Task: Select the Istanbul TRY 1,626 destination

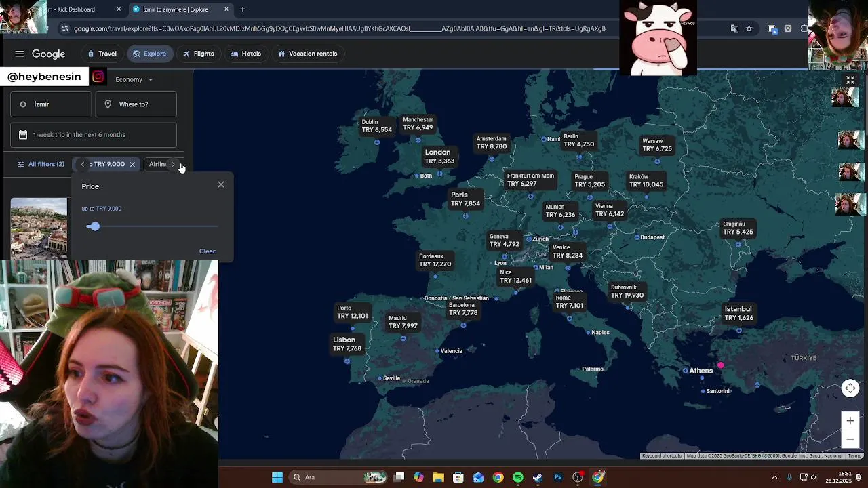Action: 738,313
